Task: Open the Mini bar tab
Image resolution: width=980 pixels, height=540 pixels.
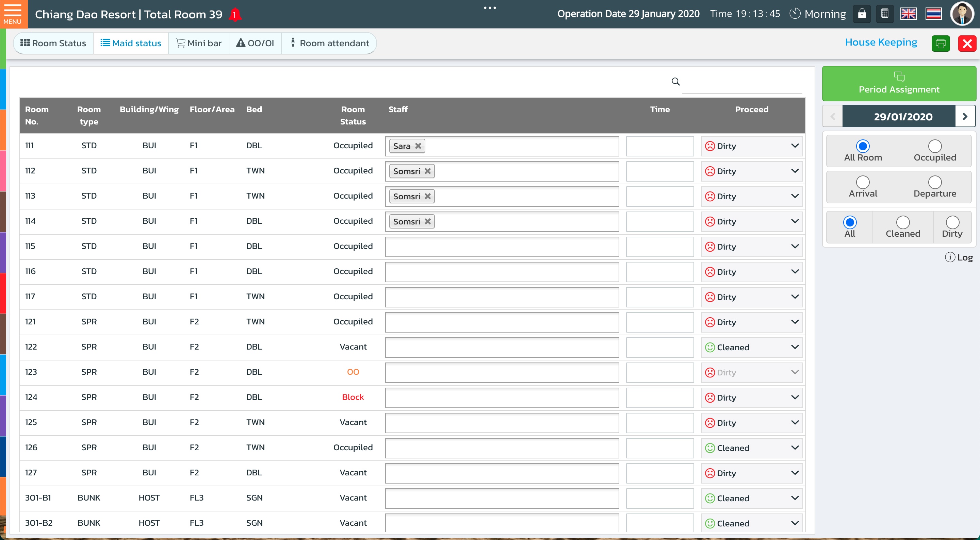Action: pyautogui.click(x=199, y=43)
